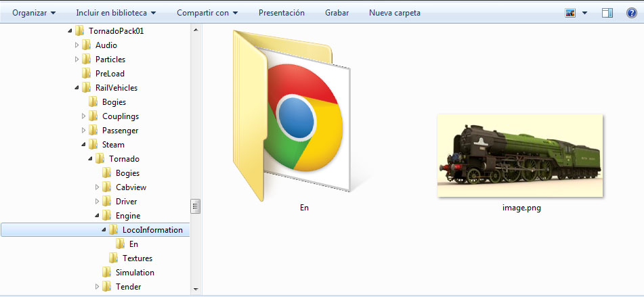Collapse the RailVehicles tree node

tap(77, 88)
